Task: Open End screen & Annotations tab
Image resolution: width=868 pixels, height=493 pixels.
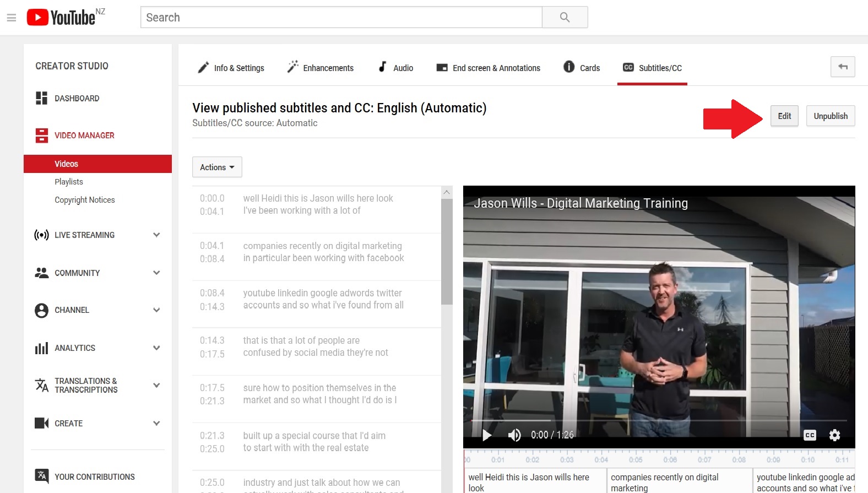Action: click(489, 68)
